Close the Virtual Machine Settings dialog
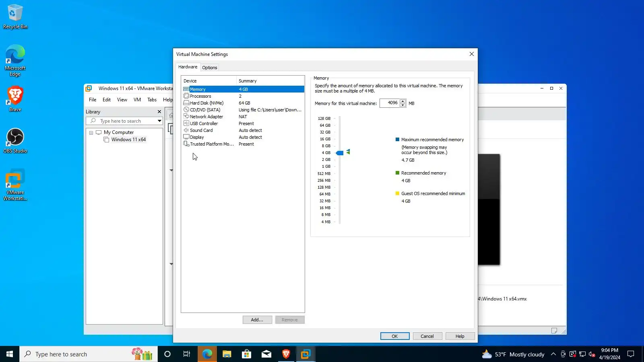The image size is (644, 362). click(x=472, y=54)
